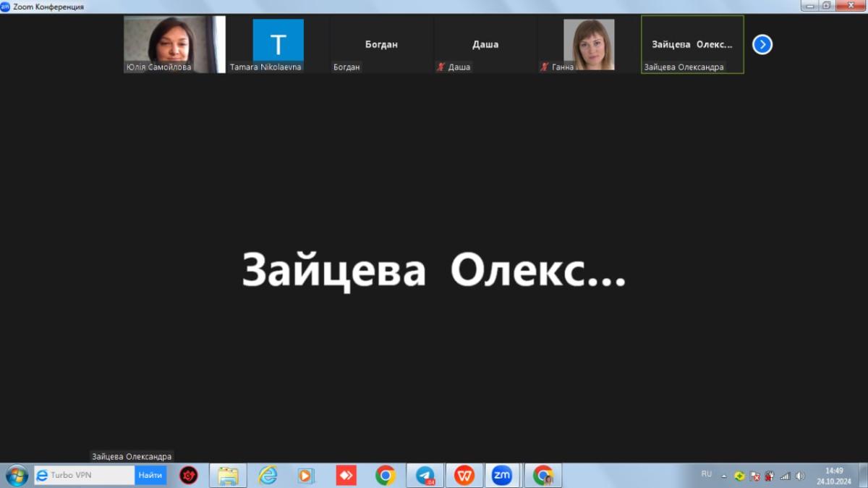Open Telegram from the taskbar

tap(425, 476)
